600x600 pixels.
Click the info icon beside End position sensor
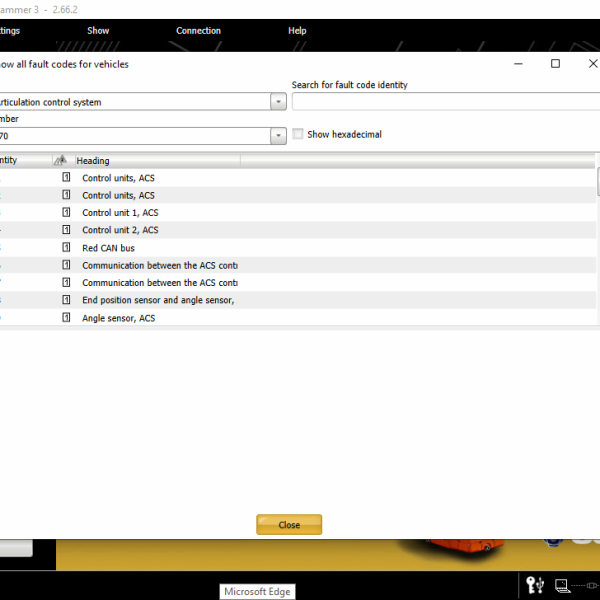(x=67, y=300)
